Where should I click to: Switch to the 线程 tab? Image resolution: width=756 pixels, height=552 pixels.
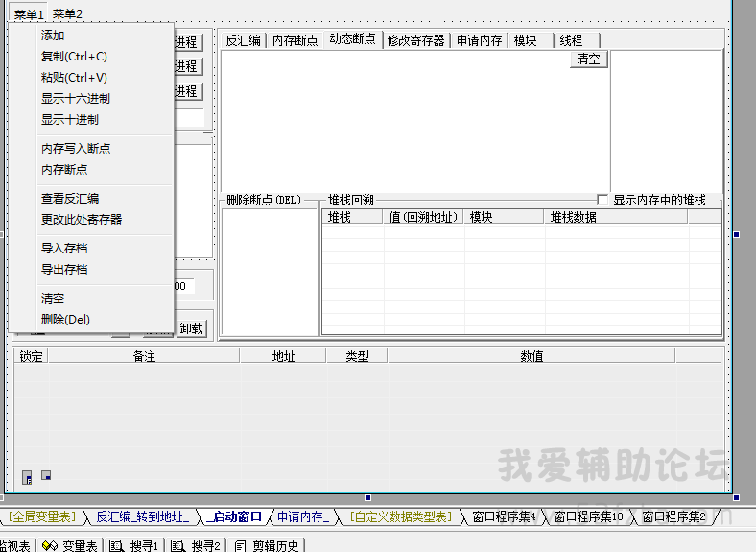pyautogui.click(x=571, y=40)
